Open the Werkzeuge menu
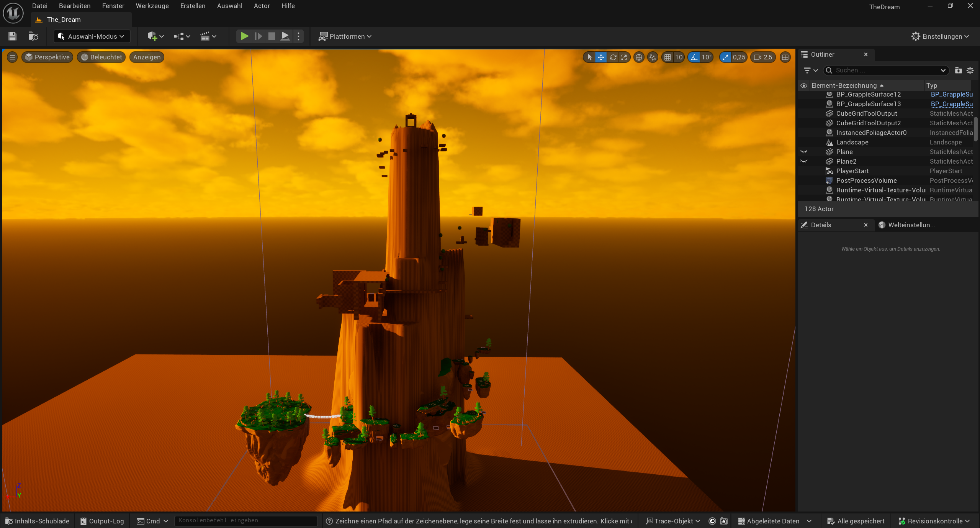 152,6
